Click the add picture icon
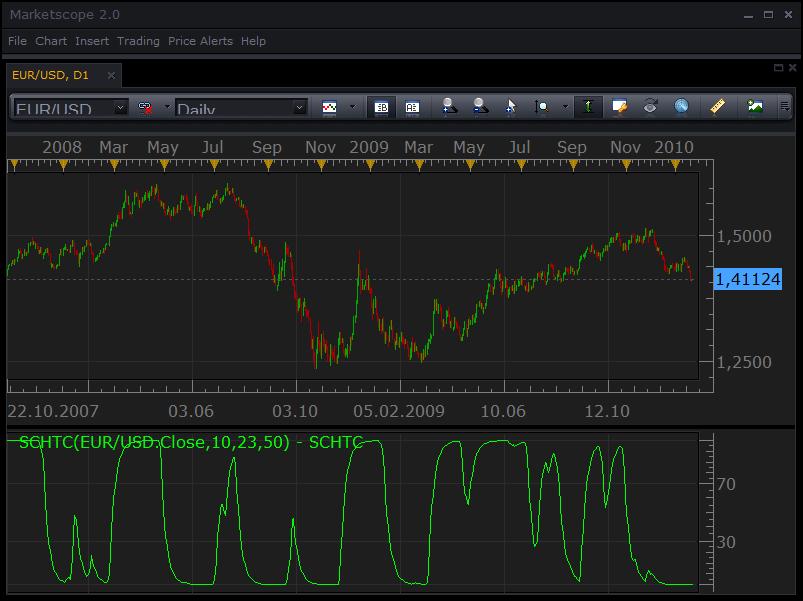The image size is (803, 601). click(x=755, y=106)
